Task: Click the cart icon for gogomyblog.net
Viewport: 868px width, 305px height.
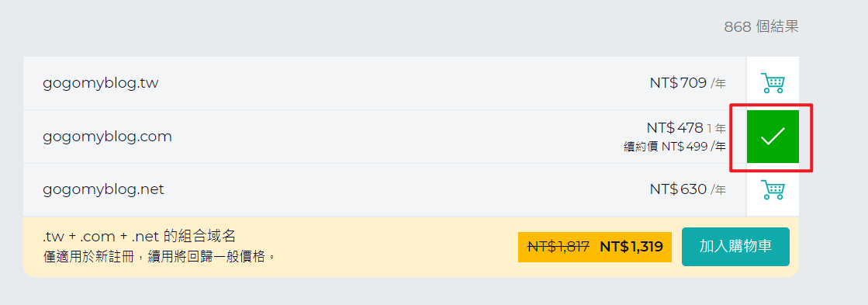Action: (773, 189)
